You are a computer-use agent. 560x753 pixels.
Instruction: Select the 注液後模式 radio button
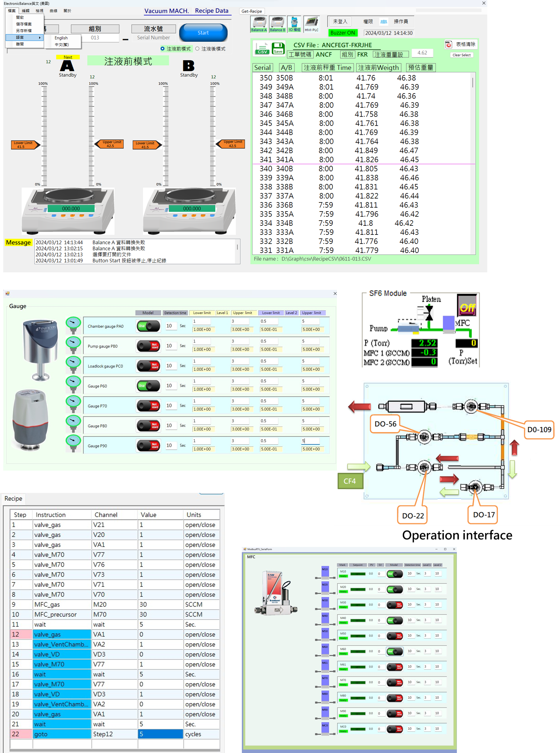pos(197,49)
